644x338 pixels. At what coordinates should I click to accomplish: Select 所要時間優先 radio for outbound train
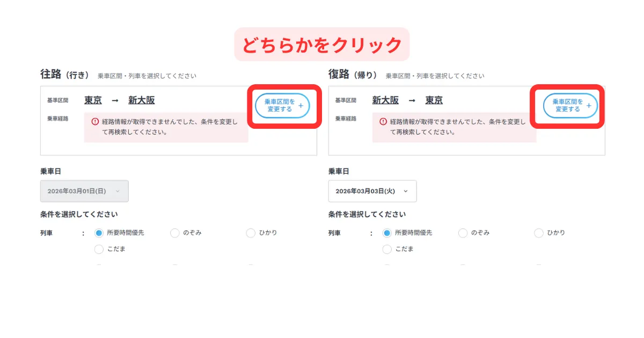[99, 233]
